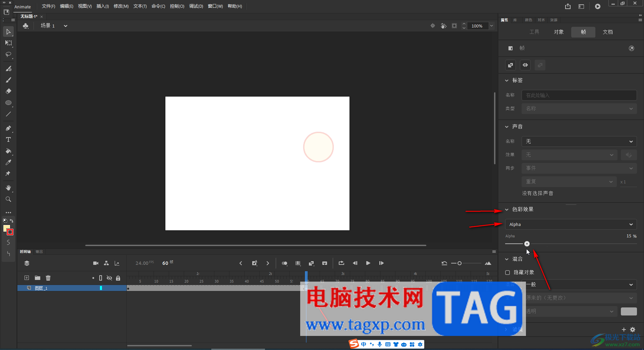The image size is (644, 350).
Task: Go to the next keyframe
Action: tap(268, 263)
